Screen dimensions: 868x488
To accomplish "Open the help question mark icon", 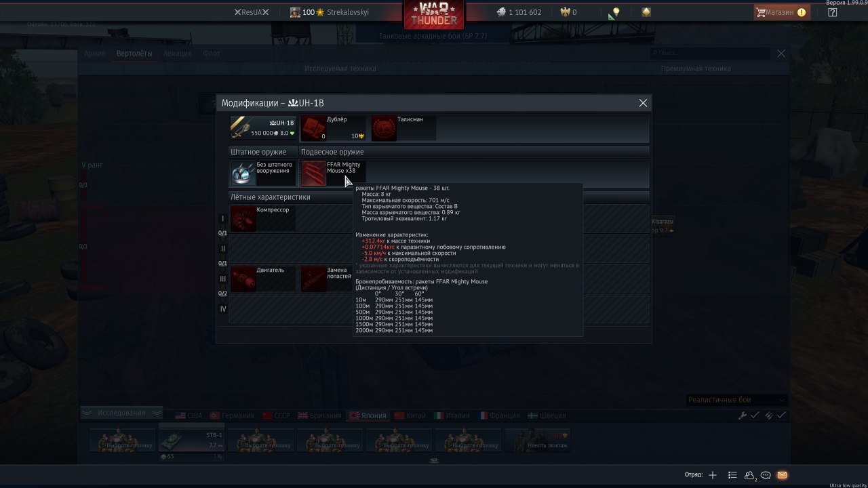I will [x=832, y=12].
